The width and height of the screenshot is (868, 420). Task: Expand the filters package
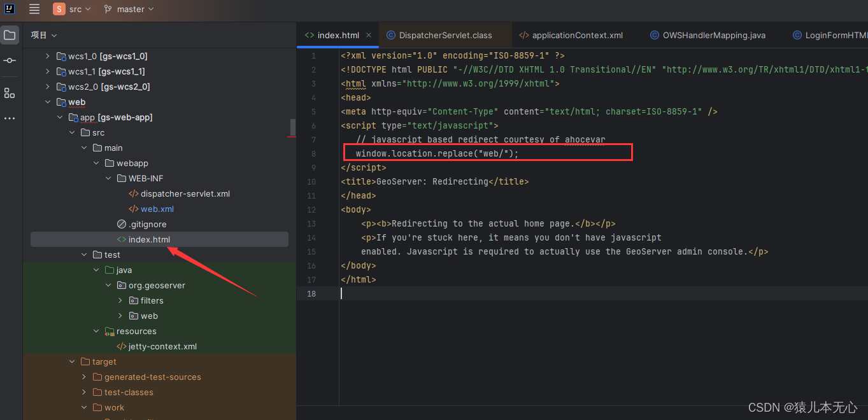tap(120, 300)
